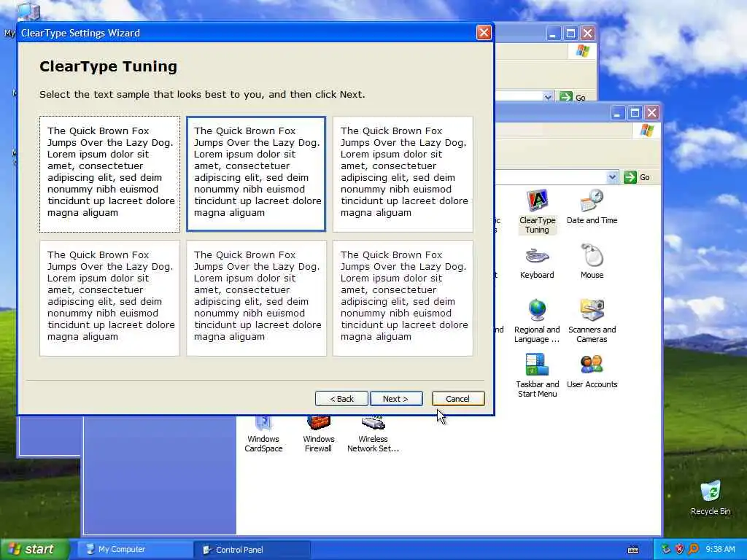Open Regional and Language options icon
This screenshot has width=747, height=560.
click(537, 321)
